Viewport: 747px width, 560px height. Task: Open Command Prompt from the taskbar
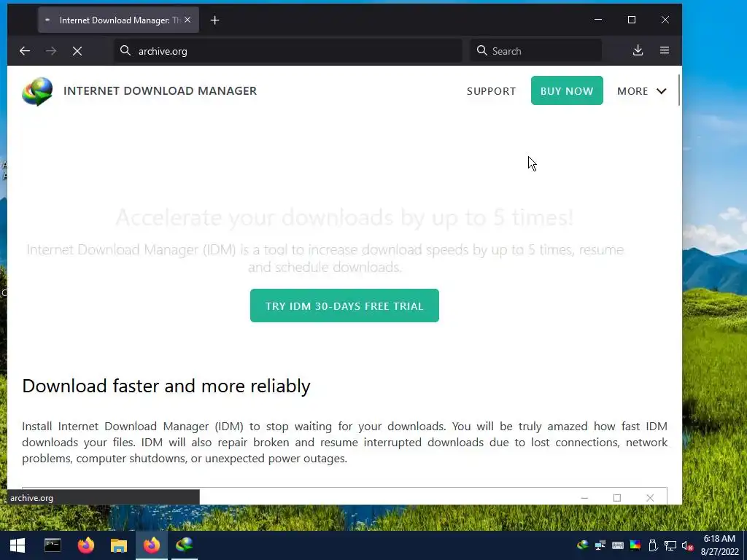[53, 545]
